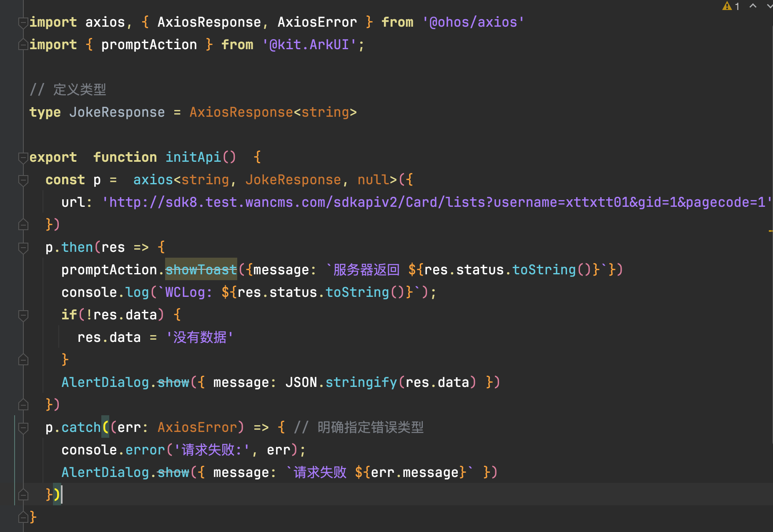Click the deprecated showToast method name
773x532 pixels.
click(201, 270)
